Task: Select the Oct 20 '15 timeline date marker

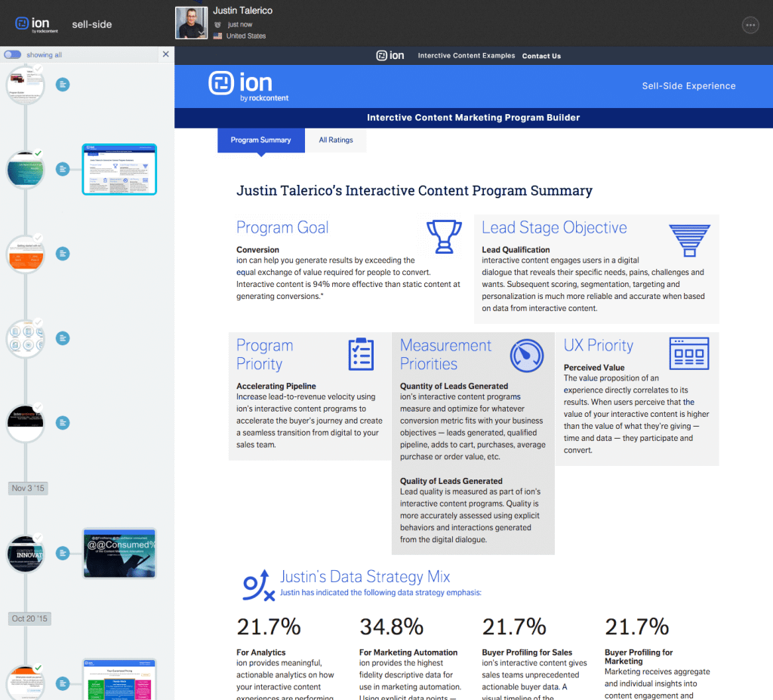Action: [29, 618]
